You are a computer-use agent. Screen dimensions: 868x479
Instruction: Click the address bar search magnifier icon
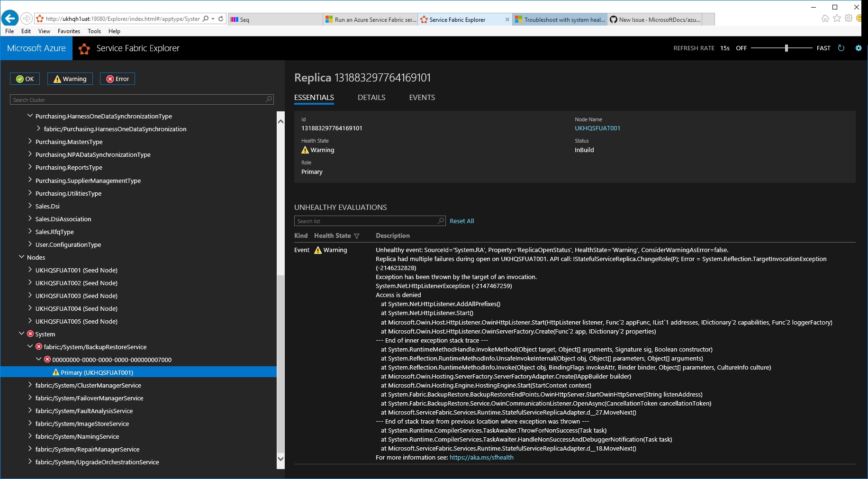click(206, 19)
